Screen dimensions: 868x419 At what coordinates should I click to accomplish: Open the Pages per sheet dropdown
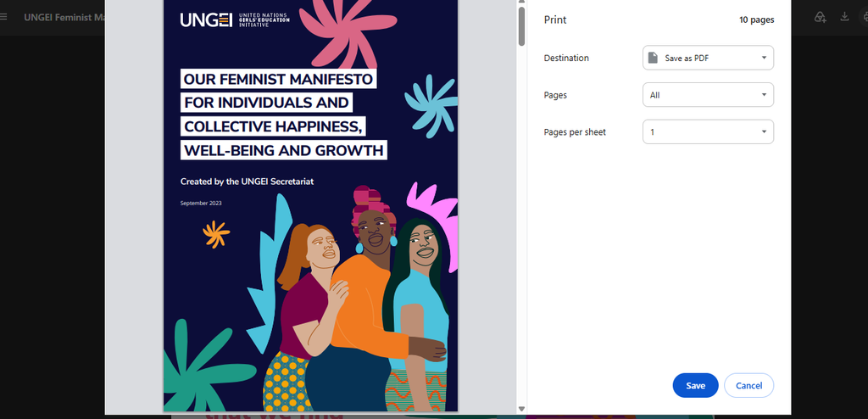coord(708,132)
